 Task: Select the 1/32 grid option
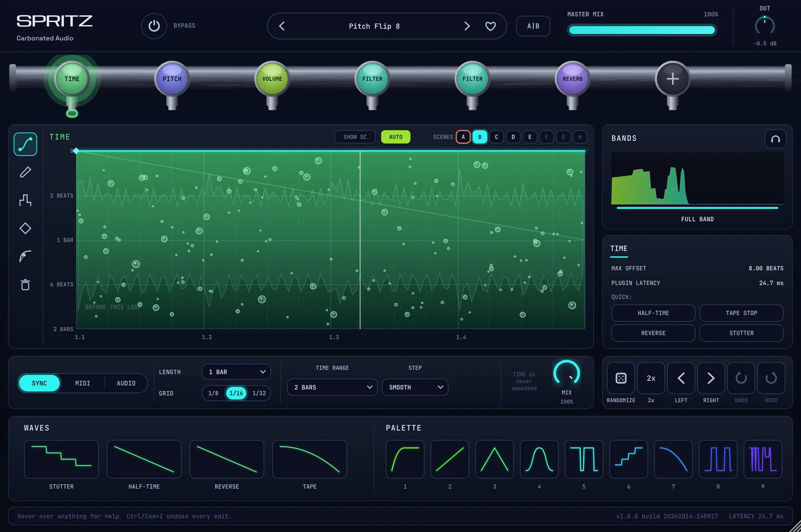[259, 393]
